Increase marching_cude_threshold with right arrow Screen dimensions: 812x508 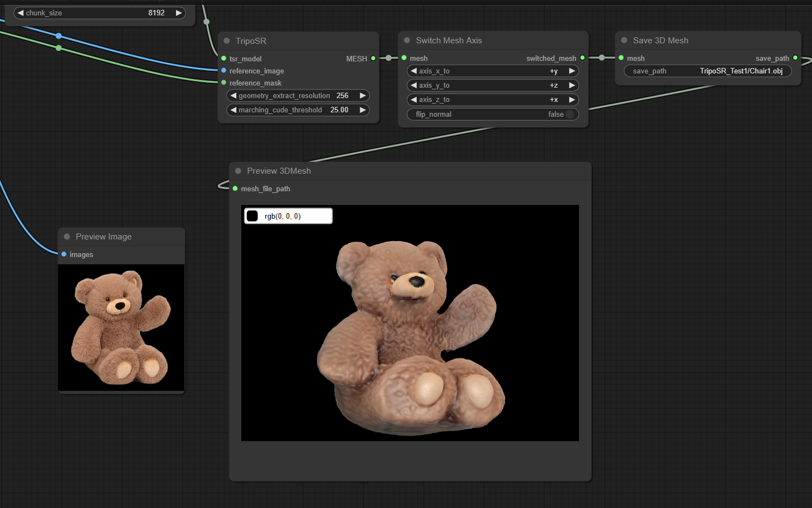click(362, 110)
